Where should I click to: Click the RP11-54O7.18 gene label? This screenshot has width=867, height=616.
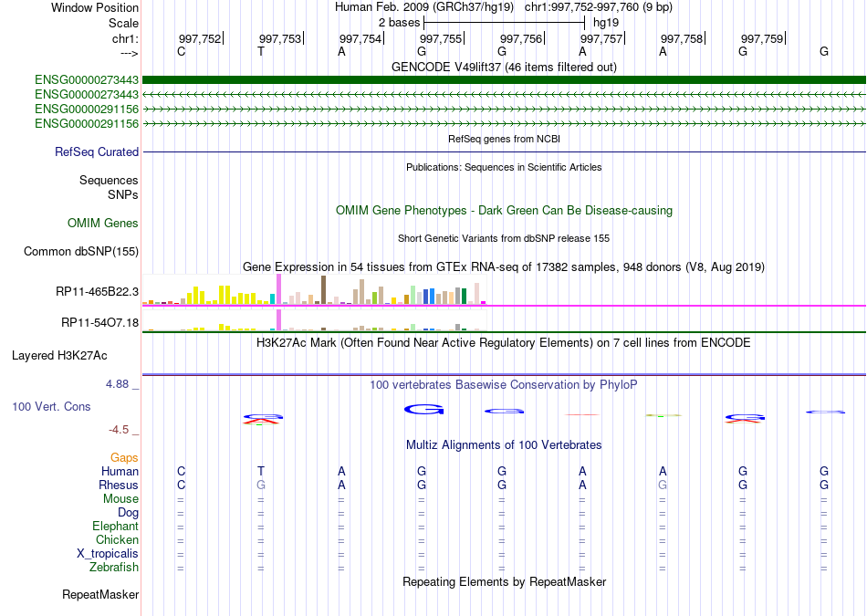[x=99, y=322]
